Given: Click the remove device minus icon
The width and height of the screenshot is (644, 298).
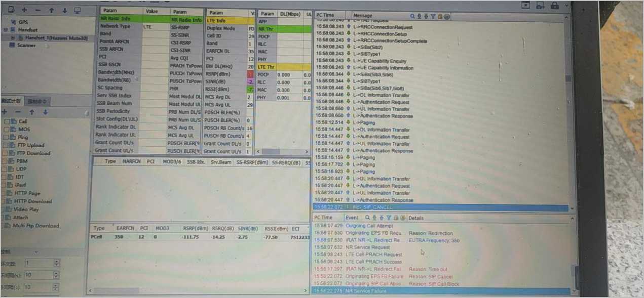Looking at the screenshot, I should [x=37, y=10].
